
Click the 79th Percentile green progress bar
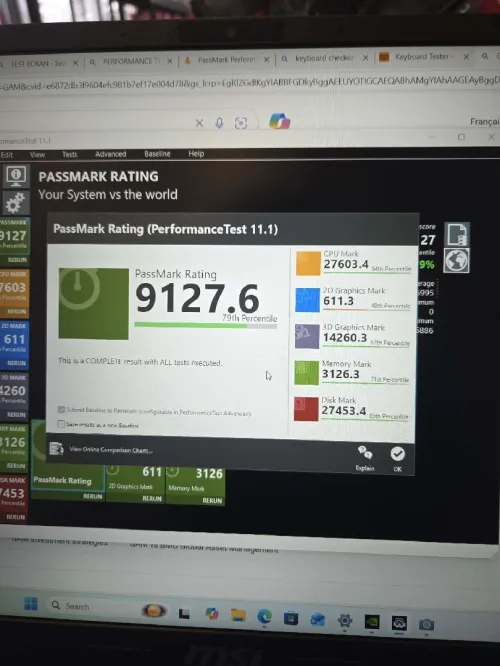tap(206, 326)
